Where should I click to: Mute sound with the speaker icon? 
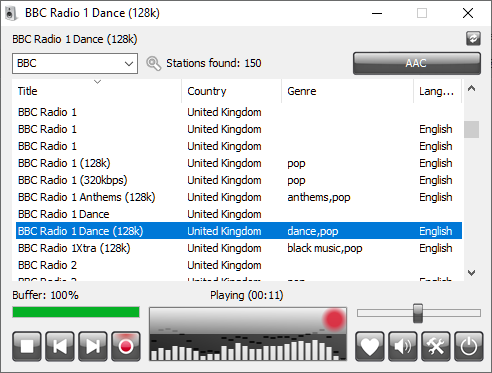point(402,346)
